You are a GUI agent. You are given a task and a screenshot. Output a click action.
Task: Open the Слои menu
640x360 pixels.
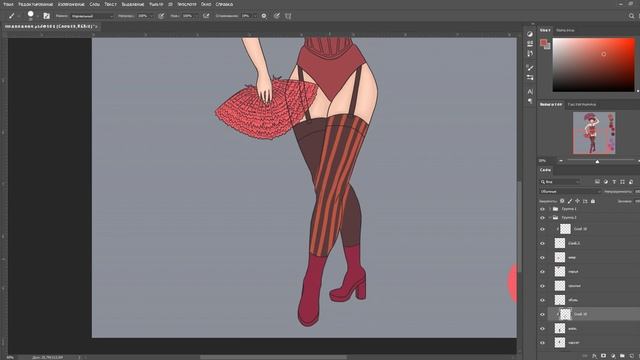(x=94, y=4)
